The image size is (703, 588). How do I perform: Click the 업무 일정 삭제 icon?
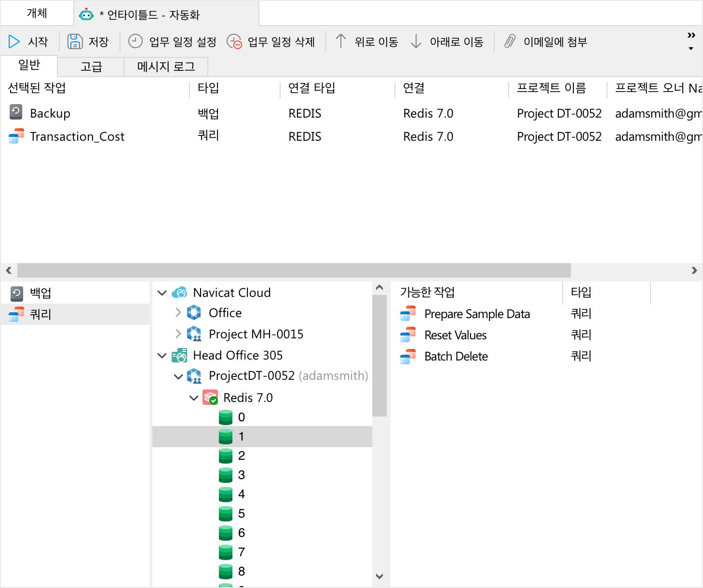click(235, 42)
